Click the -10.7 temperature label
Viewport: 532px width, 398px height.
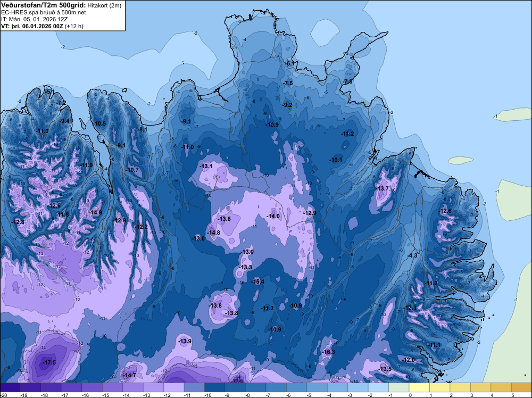coord(132,170)
